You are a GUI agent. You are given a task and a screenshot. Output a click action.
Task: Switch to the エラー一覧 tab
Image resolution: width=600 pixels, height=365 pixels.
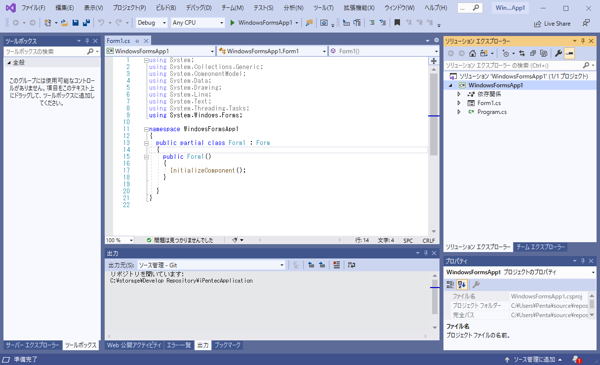(178, 345)
